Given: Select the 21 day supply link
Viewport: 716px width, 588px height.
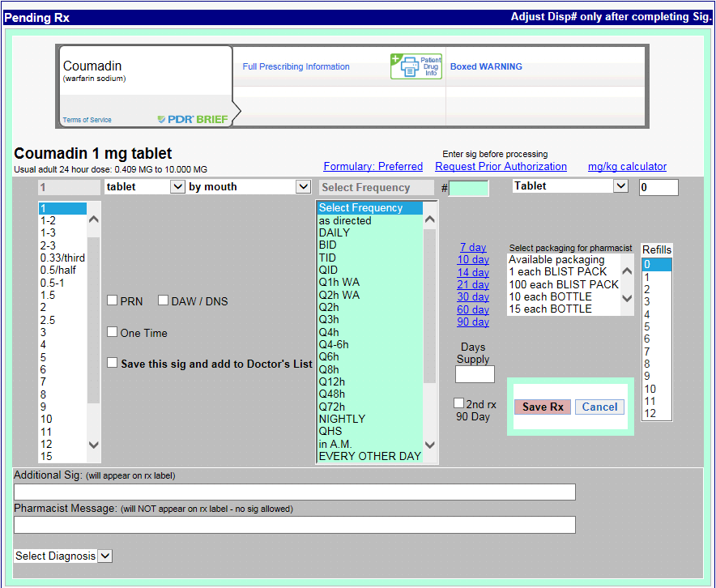Looking at the screenshot, I should pyautogui.click(x=473, y=285).
